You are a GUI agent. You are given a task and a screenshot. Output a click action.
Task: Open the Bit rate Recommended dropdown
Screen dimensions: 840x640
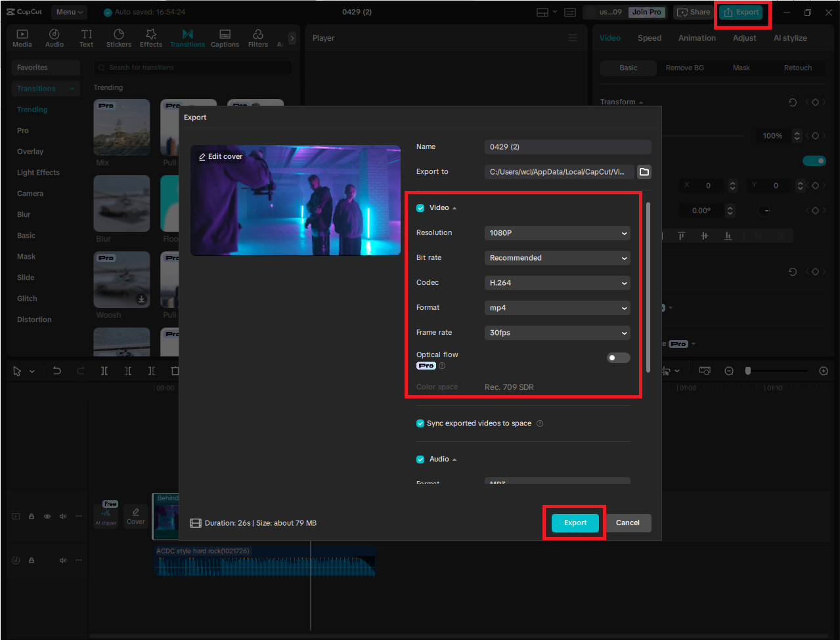(558, 258)
